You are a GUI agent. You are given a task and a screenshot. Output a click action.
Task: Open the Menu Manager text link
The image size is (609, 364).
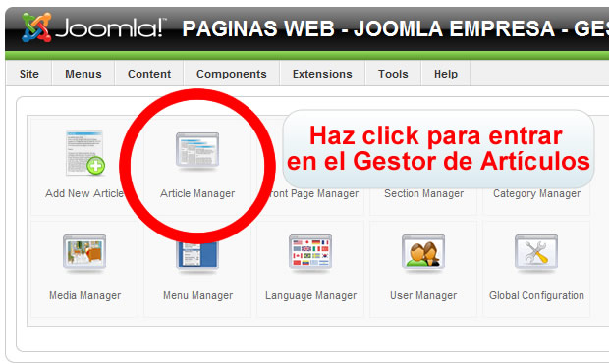197,295
